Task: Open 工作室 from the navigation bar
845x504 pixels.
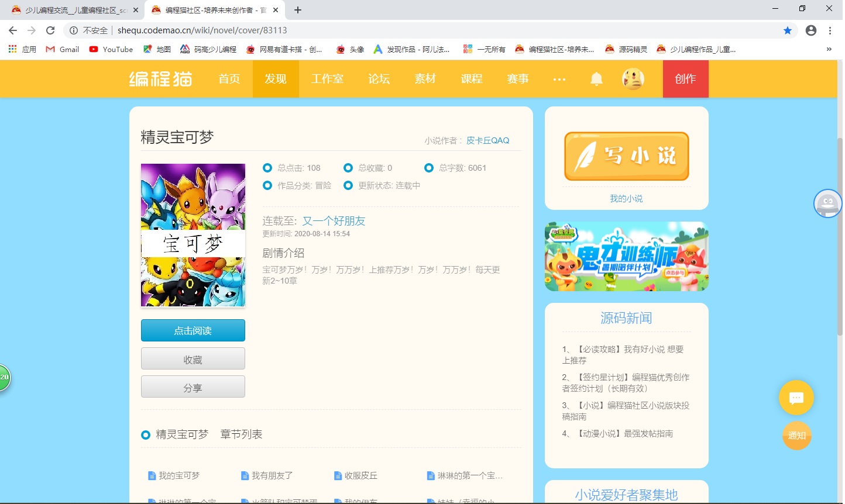Action: 327,79
